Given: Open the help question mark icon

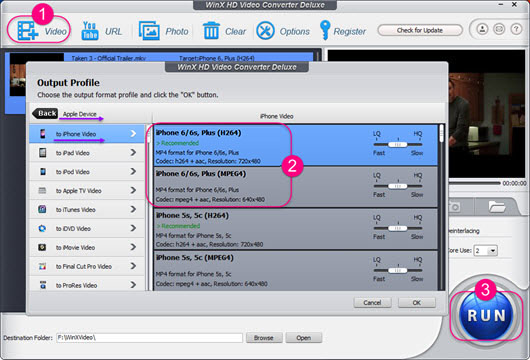Looking at the screenshot, I should (x=516, y=29).
